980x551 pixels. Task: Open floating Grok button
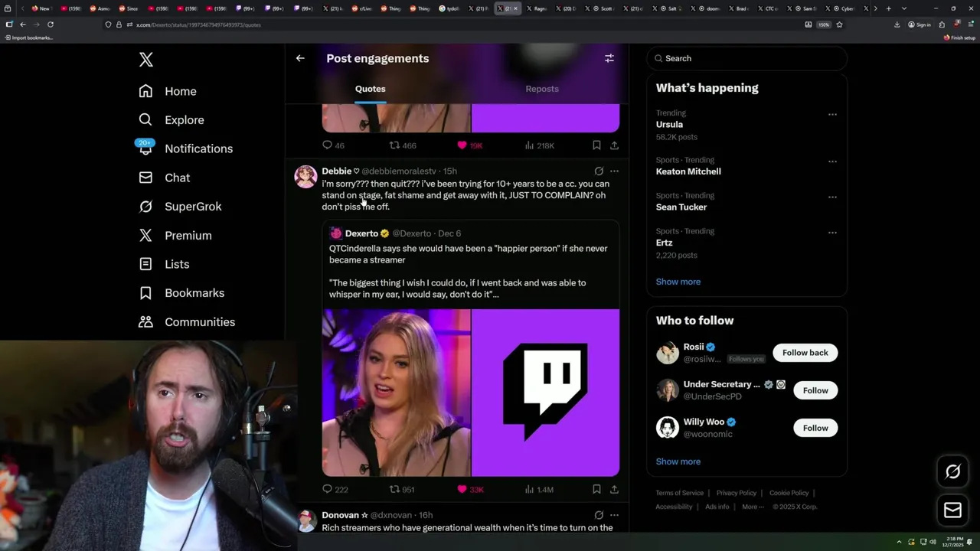point(952,472)
